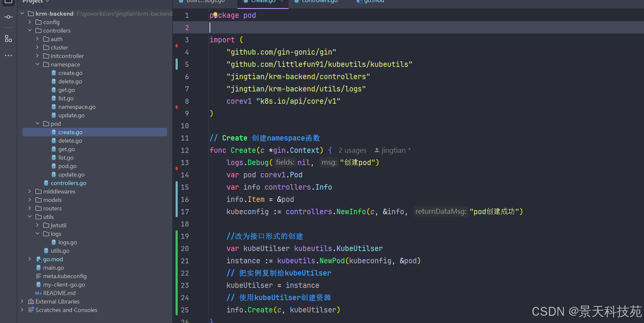
Task: Expand the jwtutil folder
Action: click(x=37, y=225)
